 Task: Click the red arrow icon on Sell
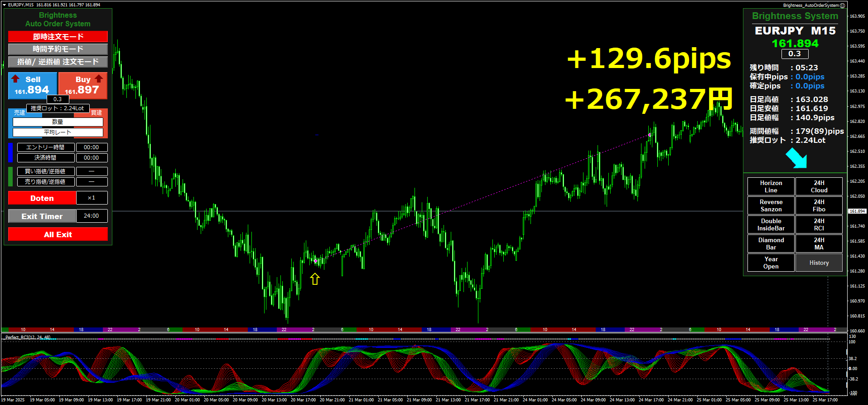[x=15, y=79]
